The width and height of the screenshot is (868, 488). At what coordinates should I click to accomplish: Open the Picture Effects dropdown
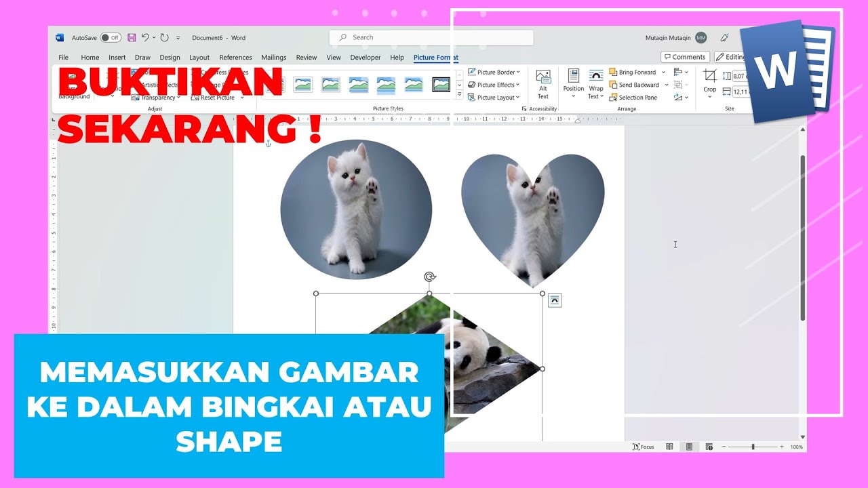[x=494, y=85]
